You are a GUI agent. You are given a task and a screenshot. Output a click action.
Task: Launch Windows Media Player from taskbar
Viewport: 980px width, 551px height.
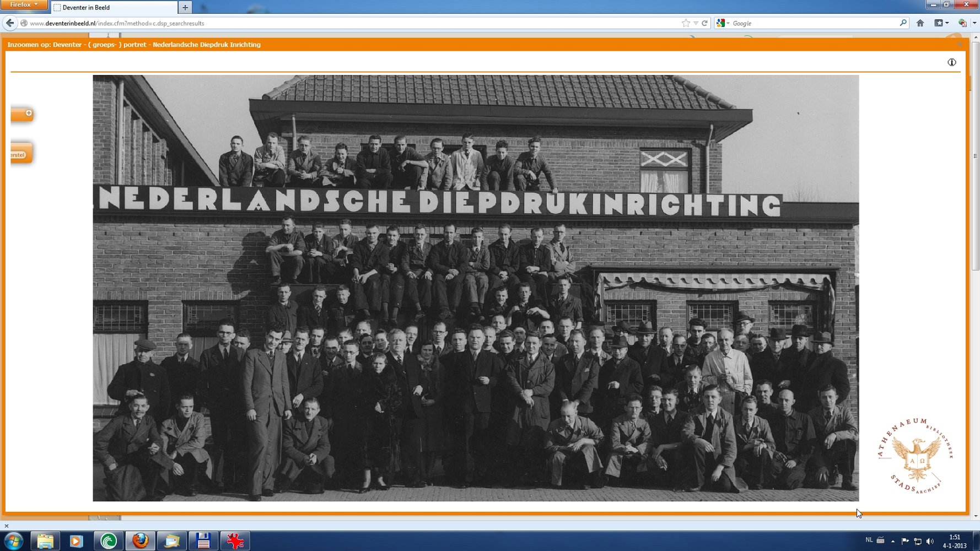pos(76,541)
